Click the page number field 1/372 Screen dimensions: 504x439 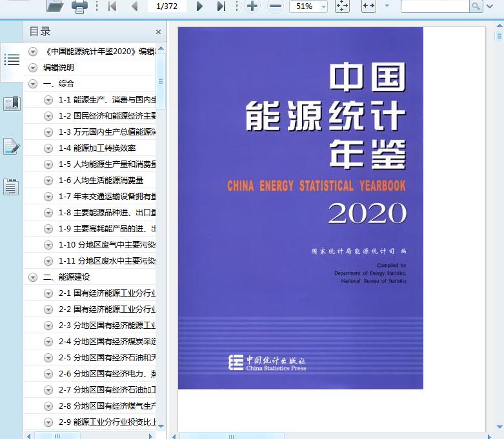[x=167, y=6]
